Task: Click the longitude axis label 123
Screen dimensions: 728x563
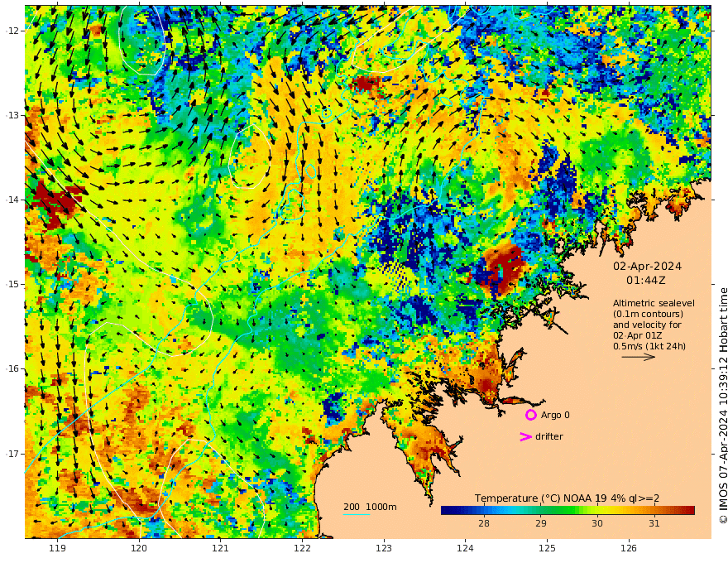Action: (384, 549)
